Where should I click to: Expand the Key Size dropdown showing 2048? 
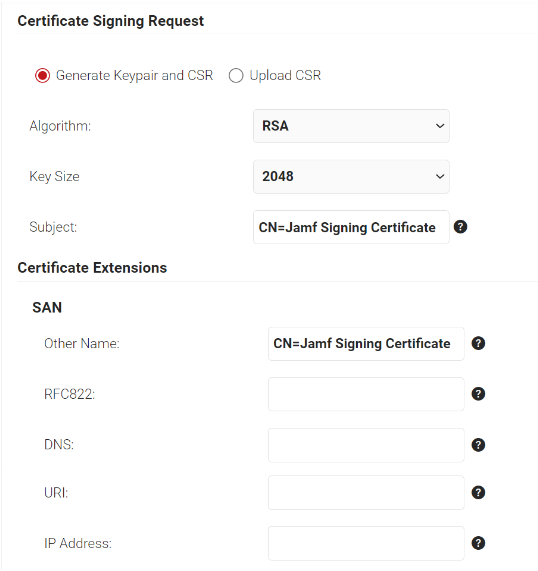[x=352, y=177]
